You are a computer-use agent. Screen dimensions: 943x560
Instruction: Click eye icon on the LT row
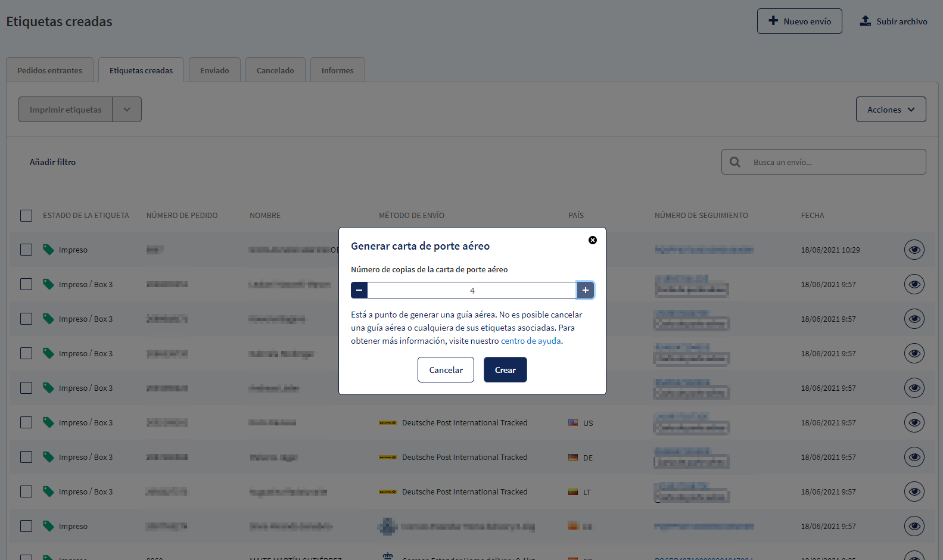point(914,491)
